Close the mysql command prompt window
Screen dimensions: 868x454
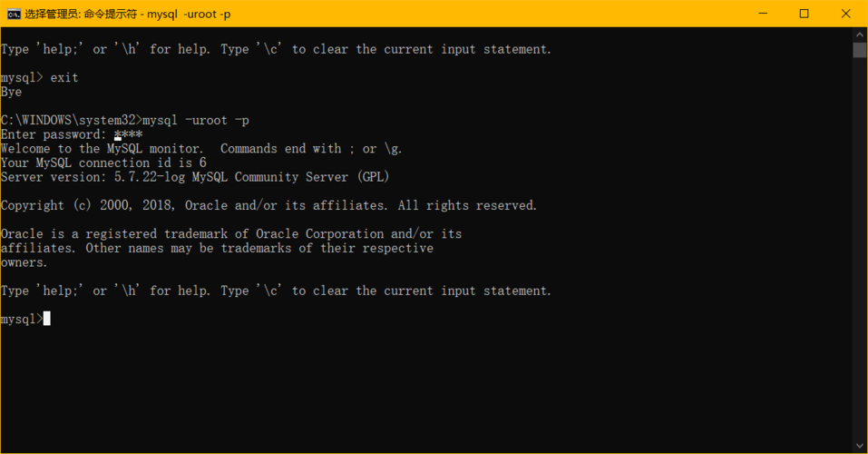coord(845,14)
